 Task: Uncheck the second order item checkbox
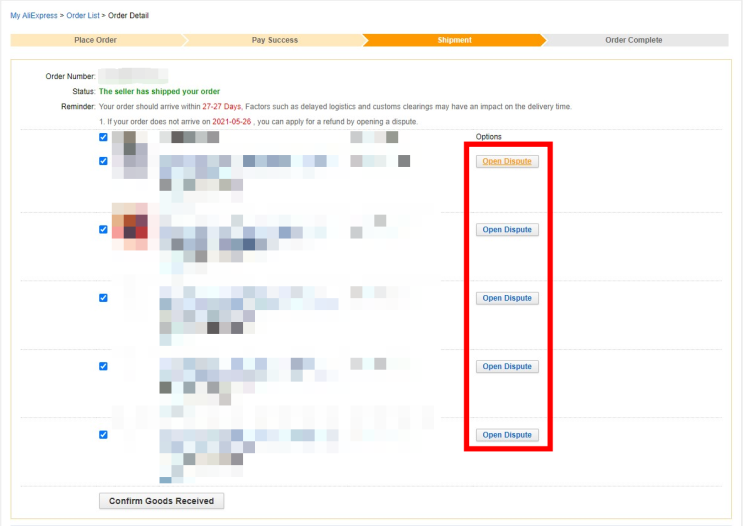tap(103, 229)
